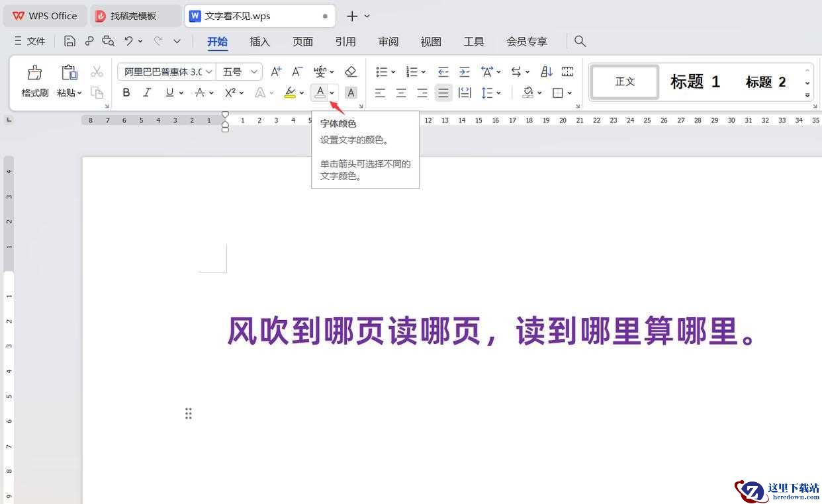
Task: Click the increase indent icon
Action: coord(465,71)
